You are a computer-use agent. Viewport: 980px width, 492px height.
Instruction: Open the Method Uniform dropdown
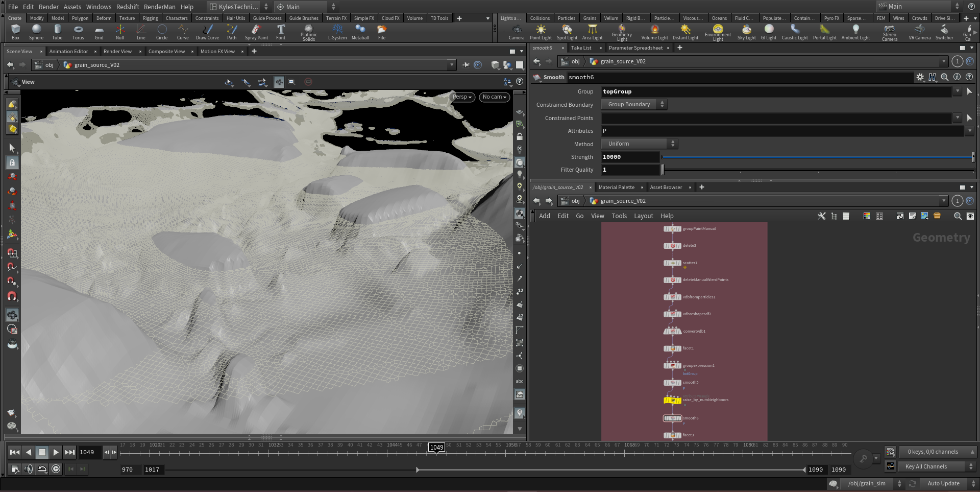639,144
